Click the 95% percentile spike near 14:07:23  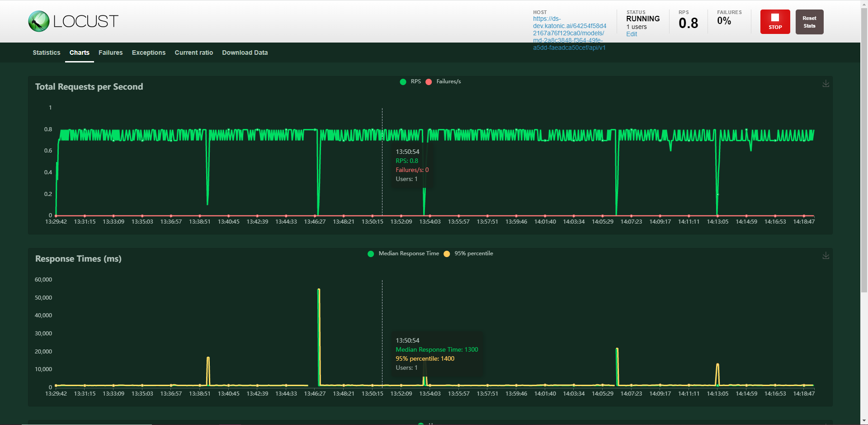(617, 349)
